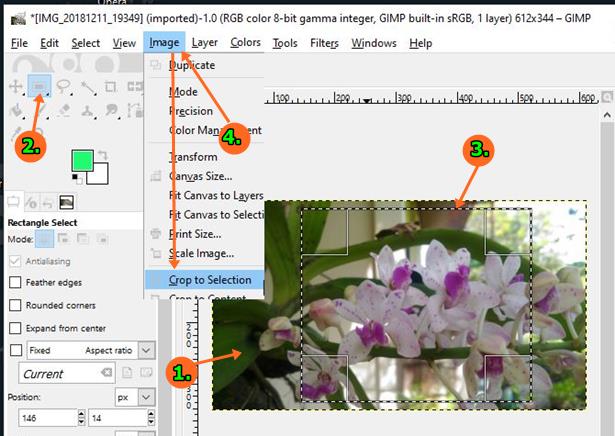
Task: Open the Position unit px dropdown
Action: tap(146, 398)
